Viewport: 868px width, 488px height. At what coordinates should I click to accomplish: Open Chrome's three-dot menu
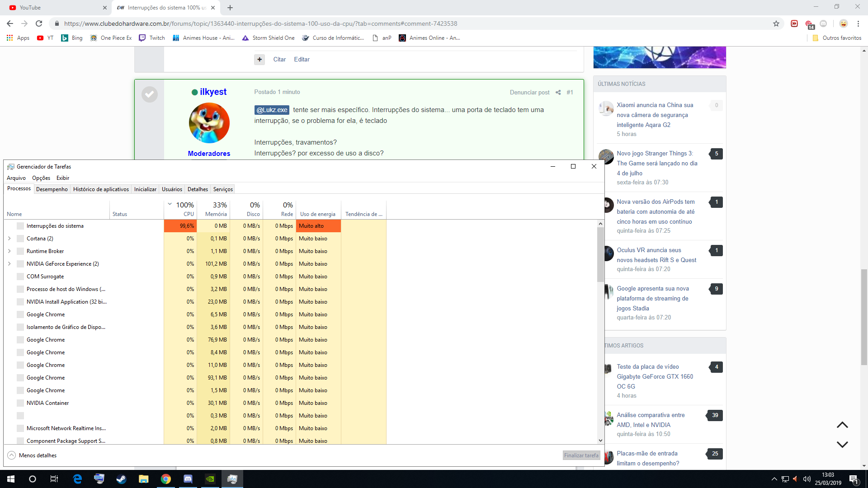click(858, 23)
